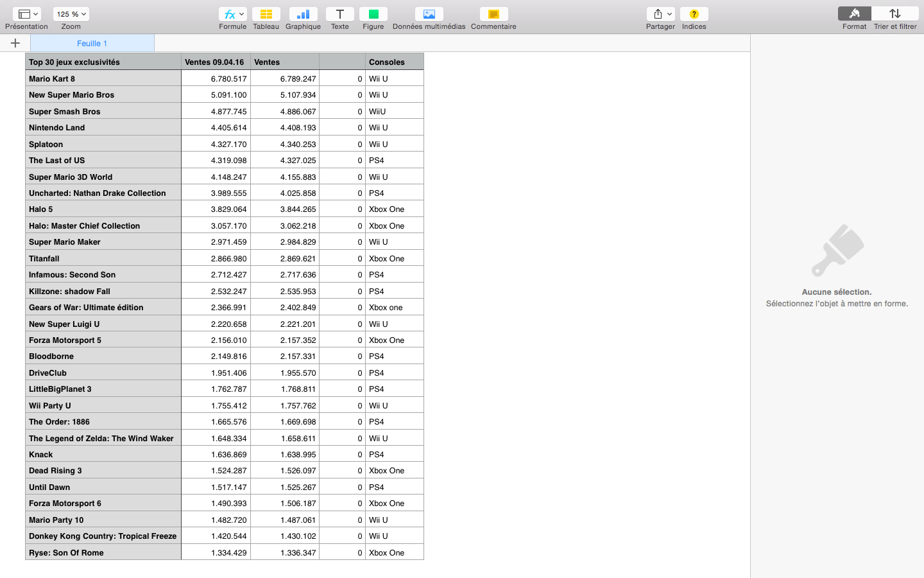
Task: Select the Feuille 1 sheet tab
Action: tap(92, 43)
